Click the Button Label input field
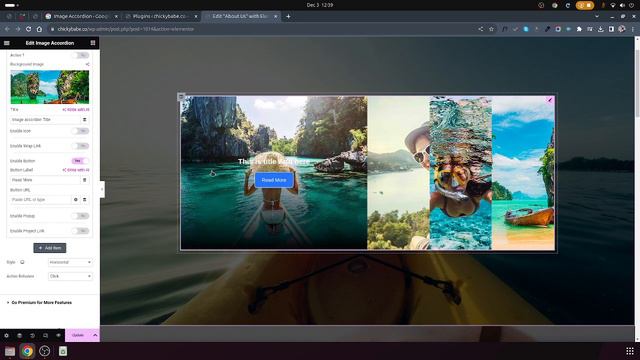Viewport: 640px width, 360px height. [x=45, y=180]
